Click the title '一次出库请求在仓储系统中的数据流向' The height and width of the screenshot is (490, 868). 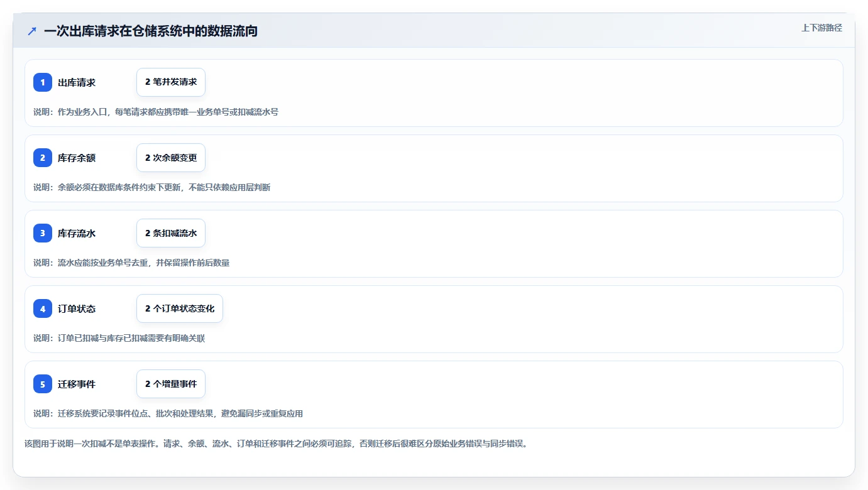pyautogui.click(x=151, y=31)
